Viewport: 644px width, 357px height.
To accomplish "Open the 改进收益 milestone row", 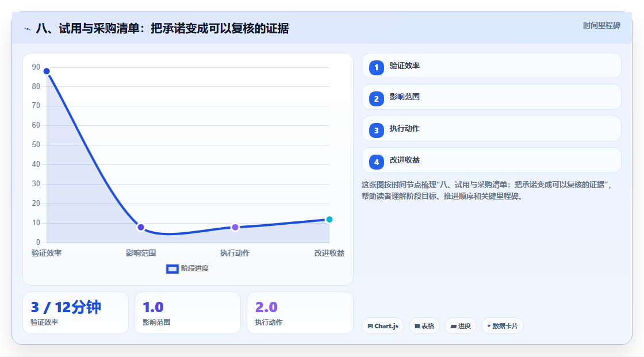I will 491,160.
